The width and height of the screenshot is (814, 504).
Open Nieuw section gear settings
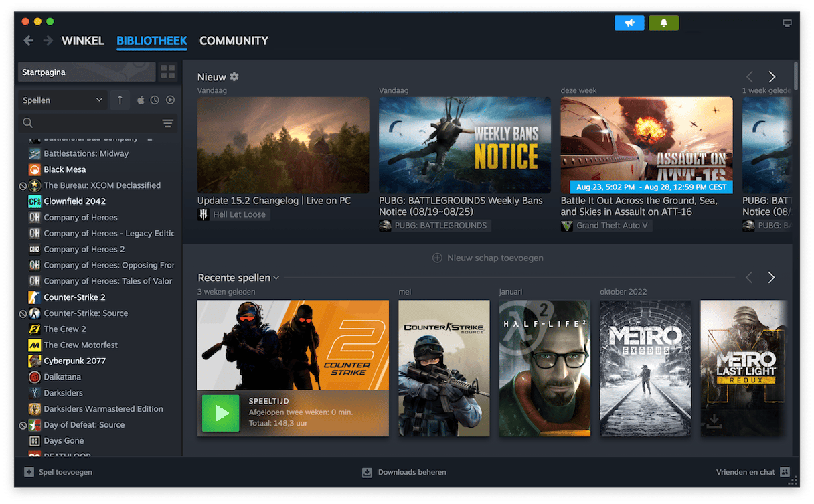(234, 76)
